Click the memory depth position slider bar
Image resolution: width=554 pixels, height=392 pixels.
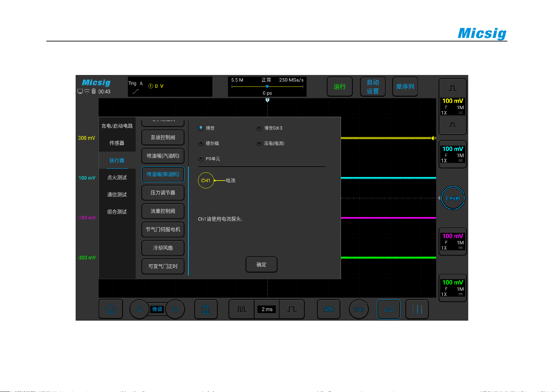tap(267, 87)
